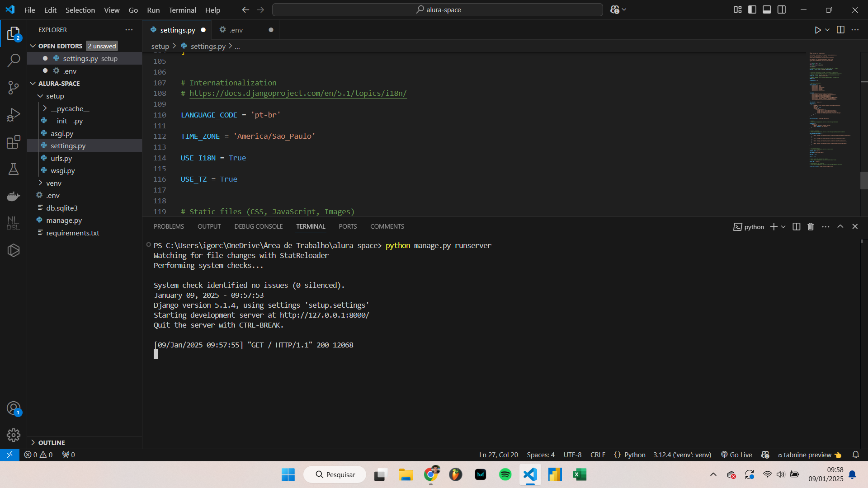Collapse the ALURA-SPACE folder section
Image resolution: width=868 pixels, height=488 pixels.
point(33,84)
